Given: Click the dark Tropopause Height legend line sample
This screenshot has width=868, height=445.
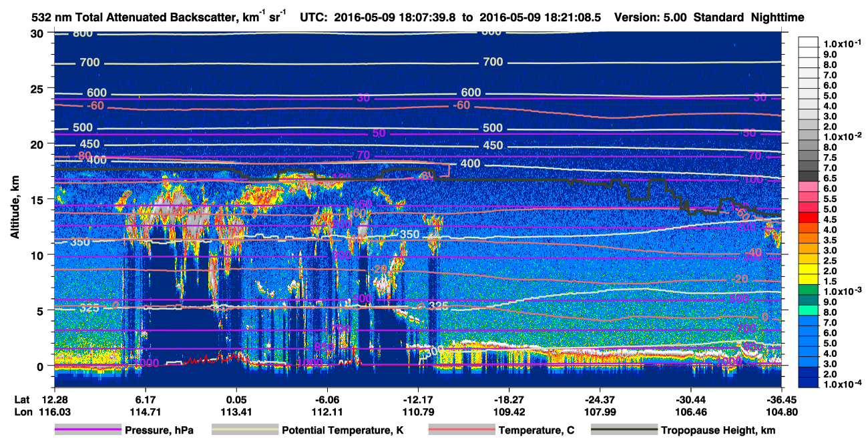Looking at the screenshot, I should [624, 430].
